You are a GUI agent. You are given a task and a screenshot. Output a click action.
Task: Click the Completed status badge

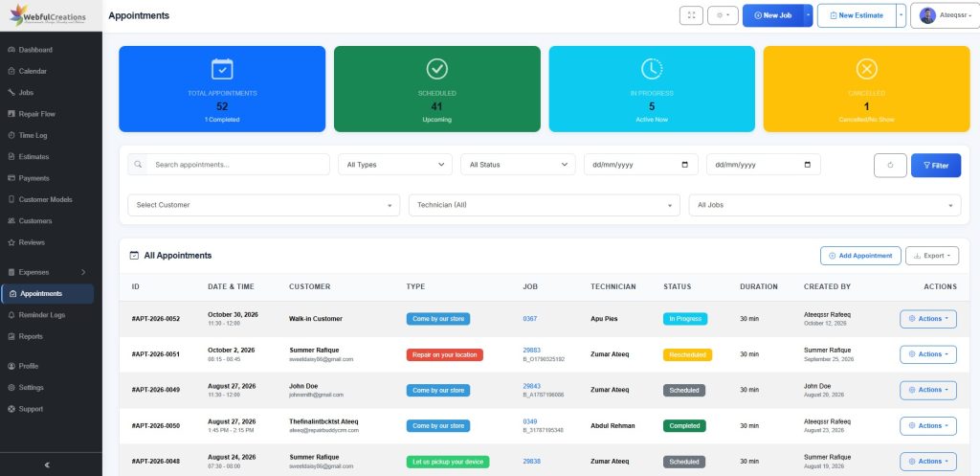pos(684,426)
